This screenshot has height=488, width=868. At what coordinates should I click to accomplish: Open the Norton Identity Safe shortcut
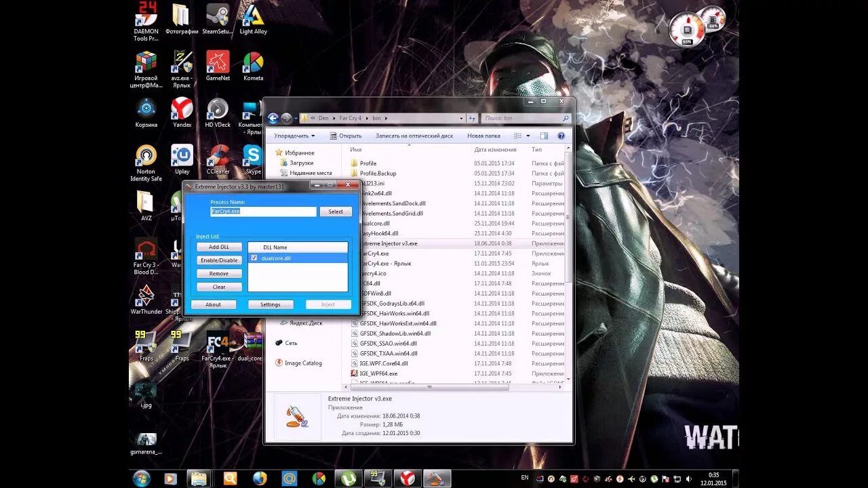coord(146,163)
